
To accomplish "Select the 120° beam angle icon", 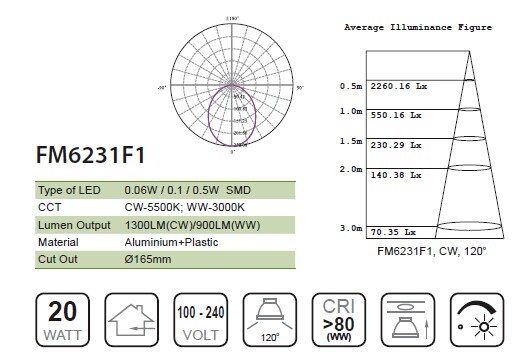I will coord(270,320).
